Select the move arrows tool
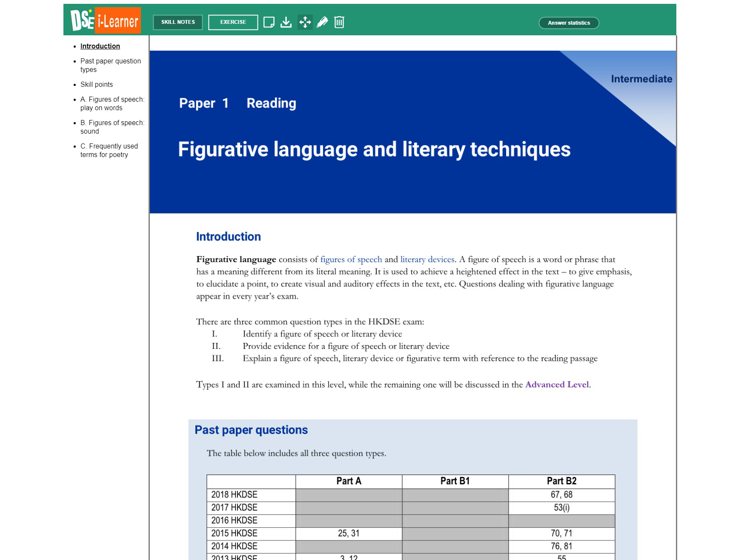 point(305,22)
